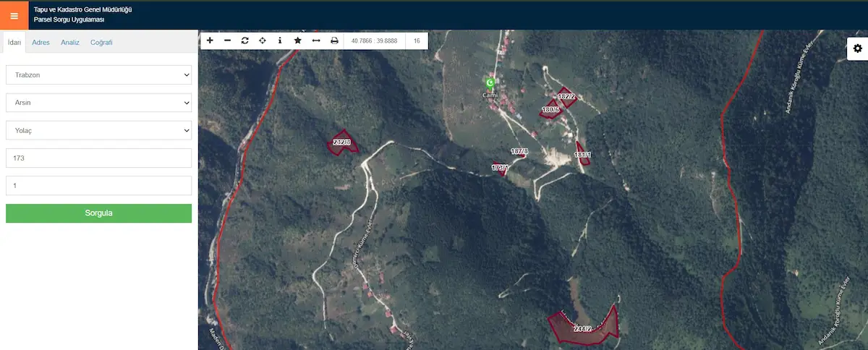Open favorites with the star icon
Viewport: 868px width, 350px height.
coord(297,40)
